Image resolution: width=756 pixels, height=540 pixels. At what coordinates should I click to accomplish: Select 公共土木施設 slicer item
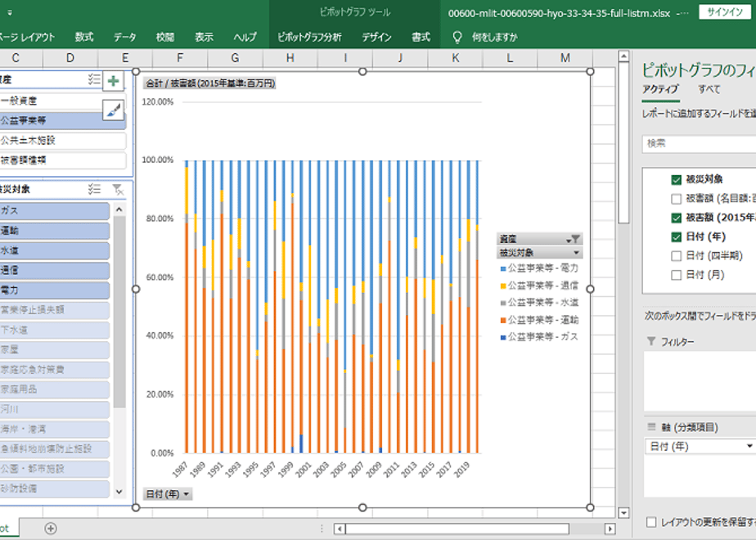[x=63, y=140]
